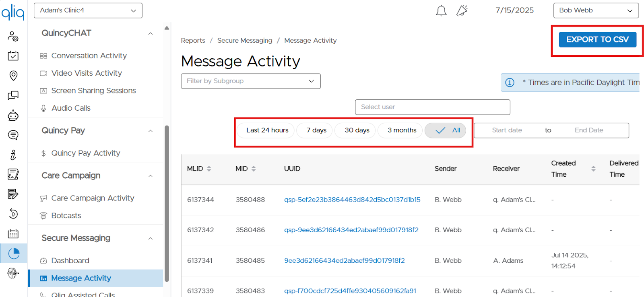Viewport: 644px width, 297px height.
Task: Open UUID link qsp-5ef2e23b3864463d842d5bc0137d1b15
Action: pos(352,200)
